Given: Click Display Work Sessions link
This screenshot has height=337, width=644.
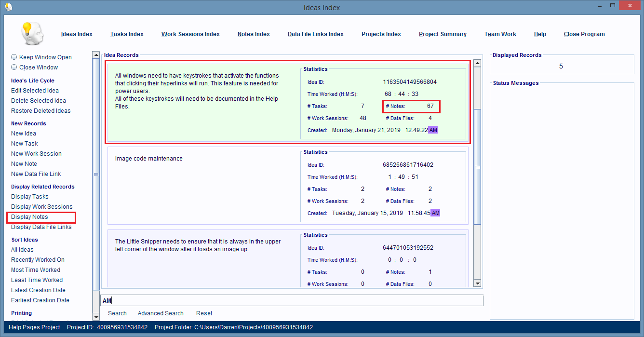Looking at the screenshot, I should coord(42,207).
